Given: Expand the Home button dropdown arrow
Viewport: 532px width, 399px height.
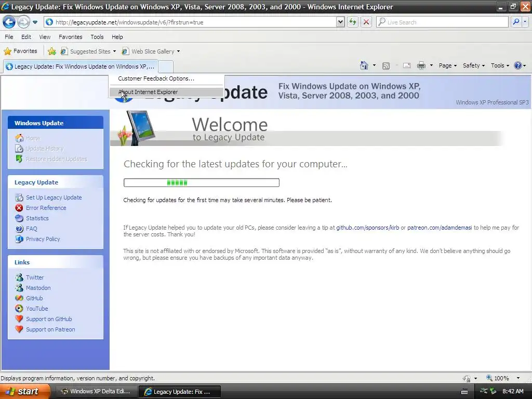Looking at the screenshot, I should coord(374,65).
